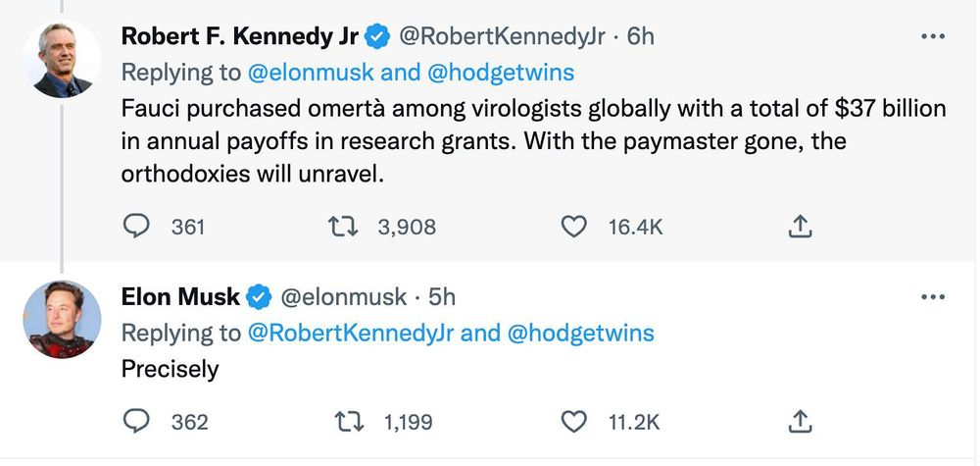Open the @elonmusk mention in Kennedy's reply
Image resolution: width=980 pixels, height=466 pixels.
tap(309, 72)
